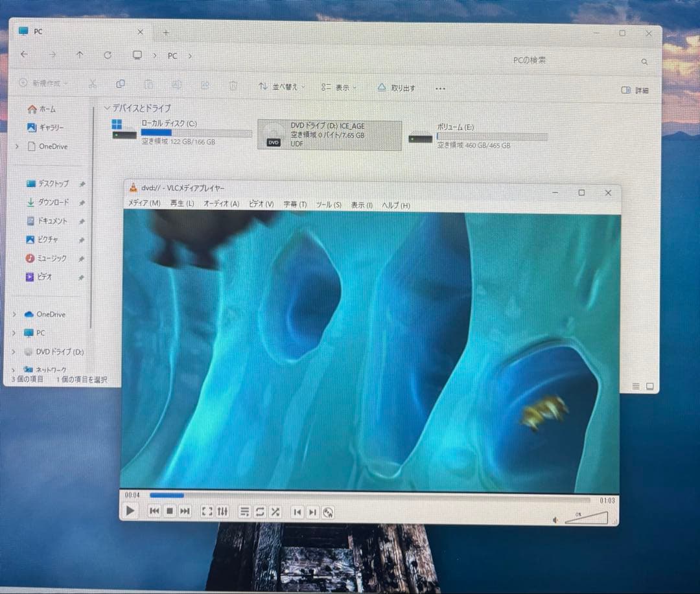The width and height of the screenshot is (700, 594).
Task: Expand the DVD ドライブ (D:) sidebar node
Action: (x=14, y=352)
